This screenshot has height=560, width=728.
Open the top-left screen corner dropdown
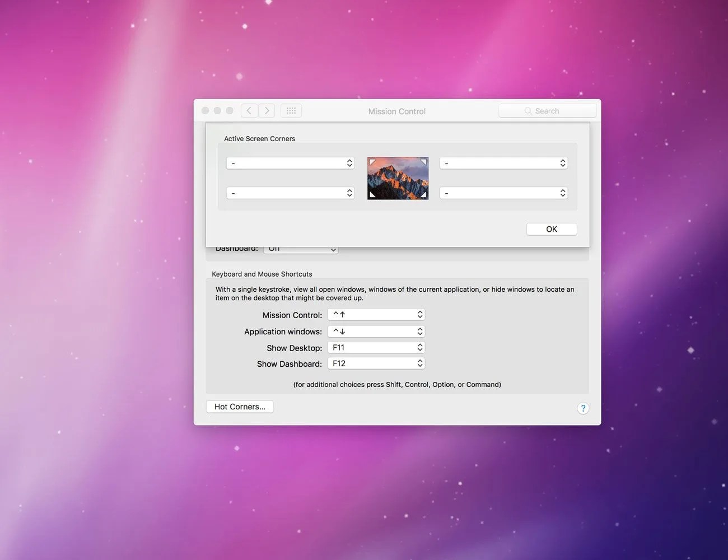(x=291, y=163)
